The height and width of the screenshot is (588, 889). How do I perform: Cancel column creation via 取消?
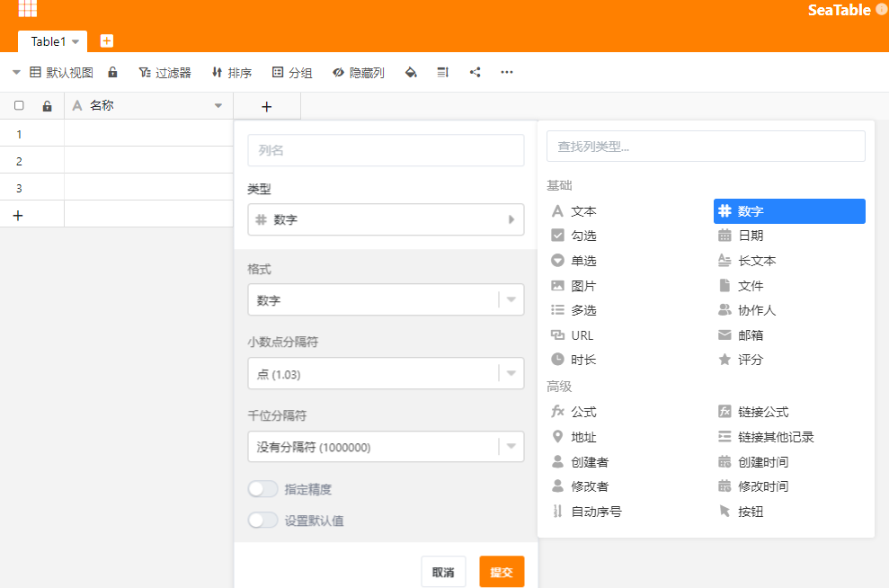[443, 570]
